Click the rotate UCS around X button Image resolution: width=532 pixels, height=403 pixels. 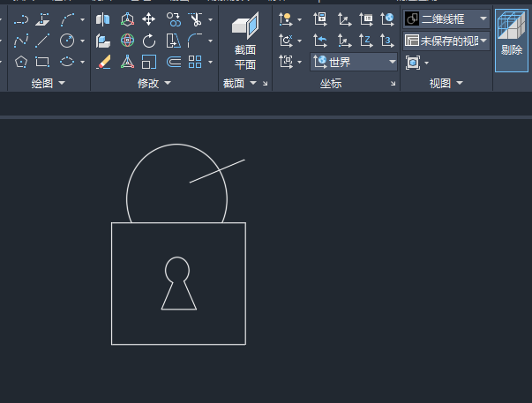[x=286, y=41]
